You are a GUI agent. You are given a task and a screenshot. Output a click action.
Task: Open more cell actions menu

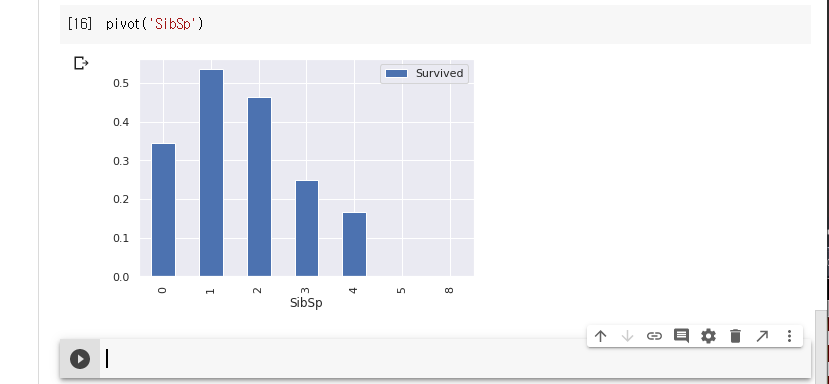pos(789,336)
